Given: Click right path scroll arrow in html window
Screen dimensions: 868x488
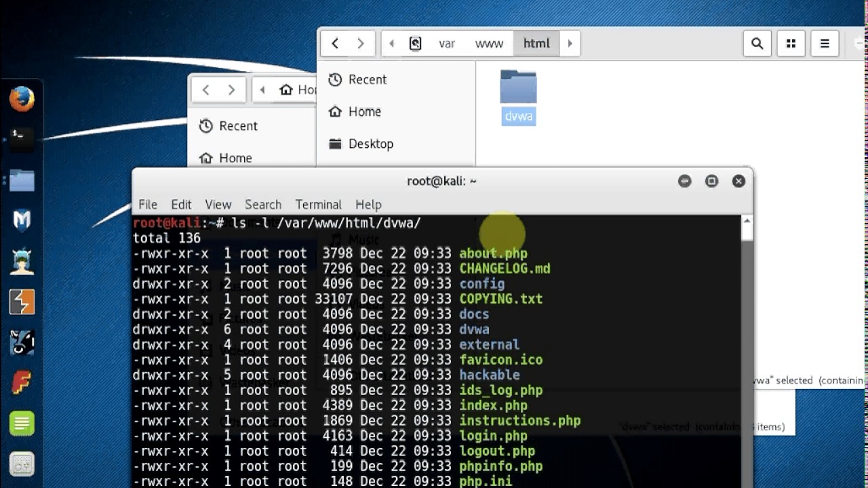Looking at the screenshot, I should click(x=570, y=43).
